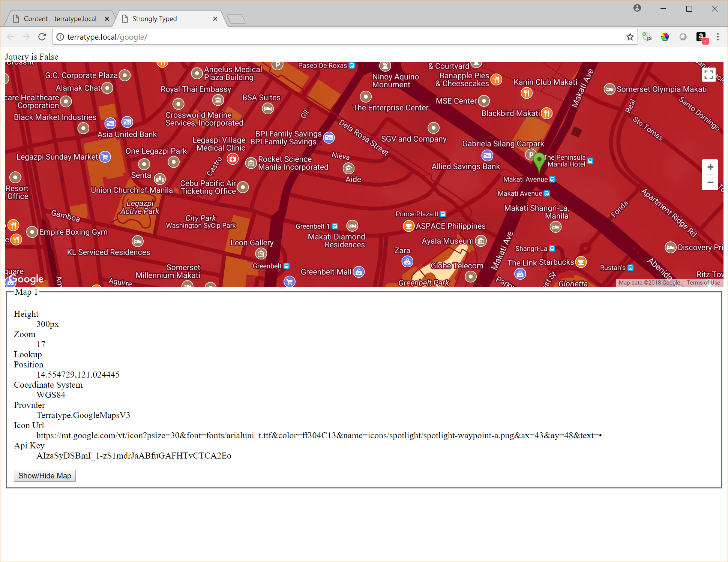
Task: Toggle fullscreen view on the map
Action: (708, 75)
